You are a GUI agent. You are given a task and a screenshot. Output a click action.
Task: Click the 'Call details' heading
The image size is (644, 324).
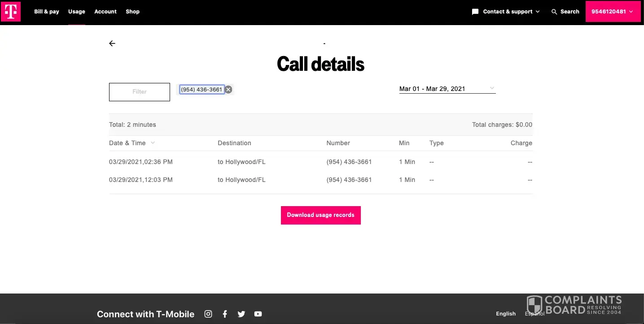pyautogui.click(x=321, y=64)
